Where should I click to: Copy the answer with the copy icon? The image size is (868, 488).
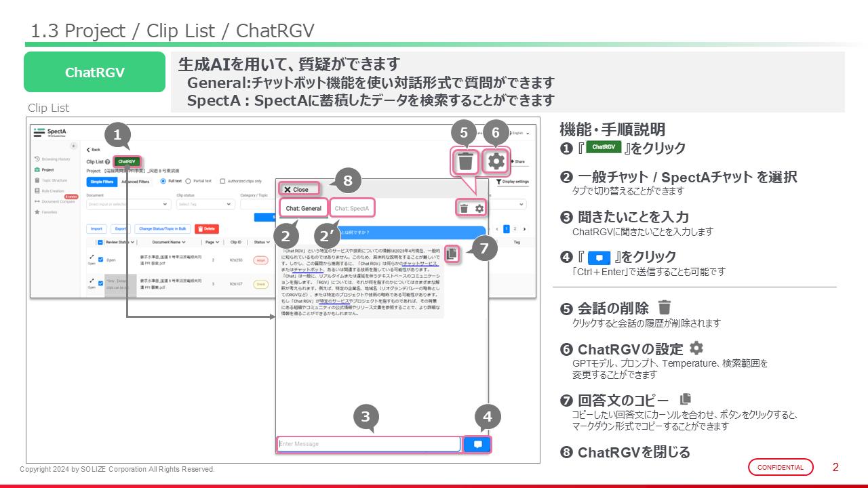[452, 253]
